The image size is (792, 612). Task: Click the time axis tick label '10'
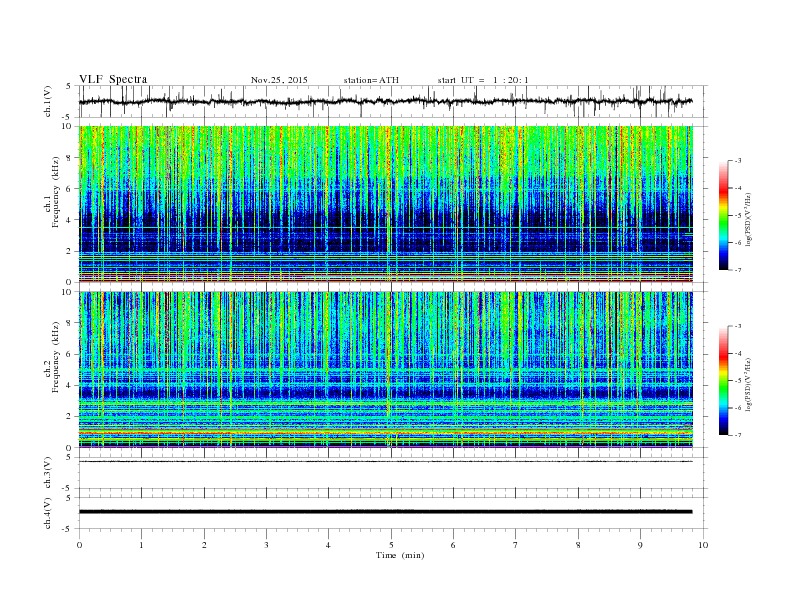(x=703, y=545)
